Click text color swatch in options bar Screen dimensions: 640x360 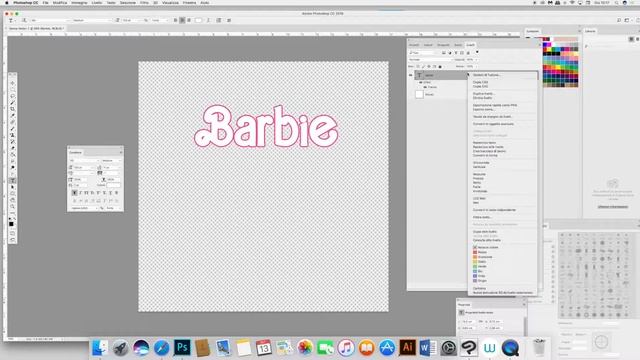[198, 20]
